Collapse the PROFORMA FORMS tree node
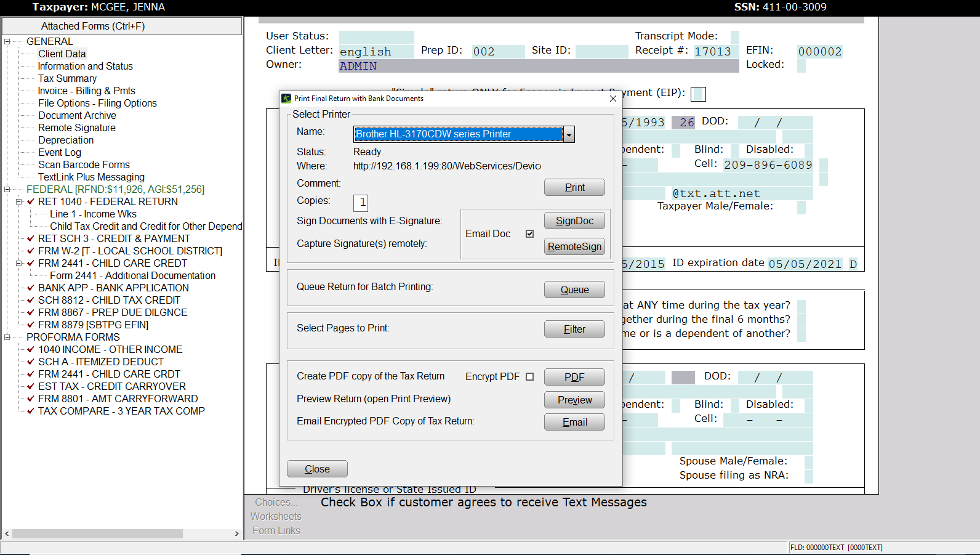The height and width of the screenshot is (555, 980). tap(7, 338)
